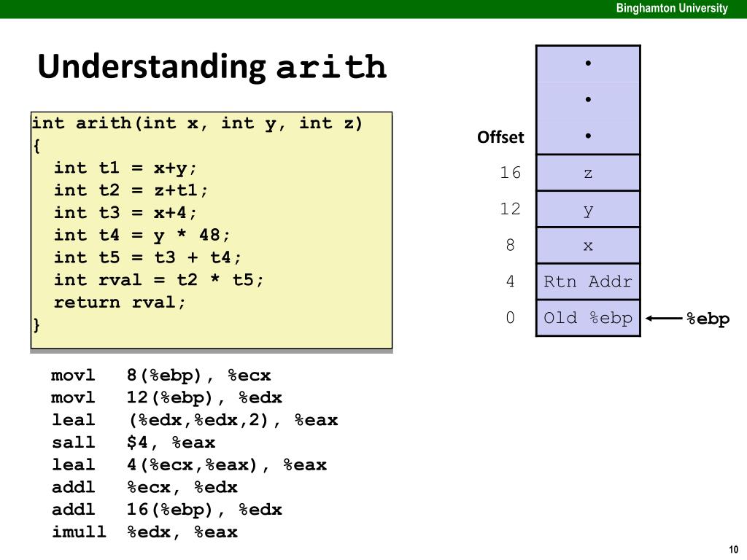This screenshot has height=560, width=747.
Task: Select the line 'int t4 = y * 48;'
Action: pos(142,236)
